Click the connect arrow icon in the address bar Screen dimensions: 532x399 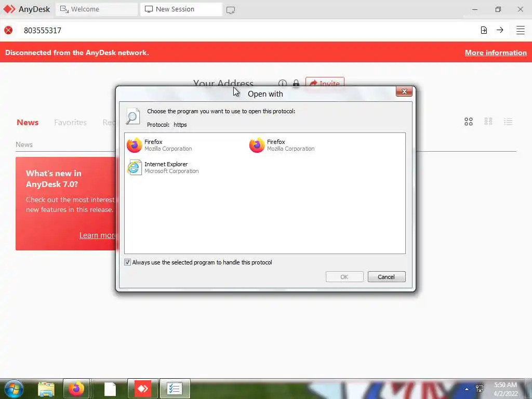click(500, 30)
